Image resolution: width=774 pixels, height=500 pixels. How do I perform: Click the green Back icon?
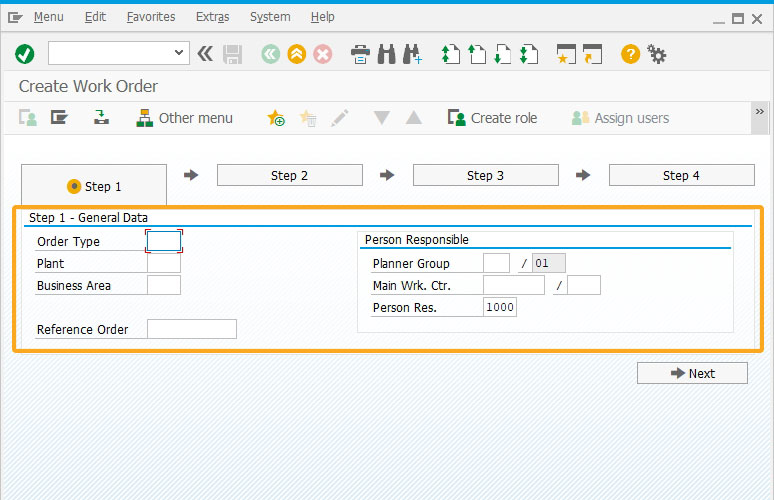[x=271, y=54]
